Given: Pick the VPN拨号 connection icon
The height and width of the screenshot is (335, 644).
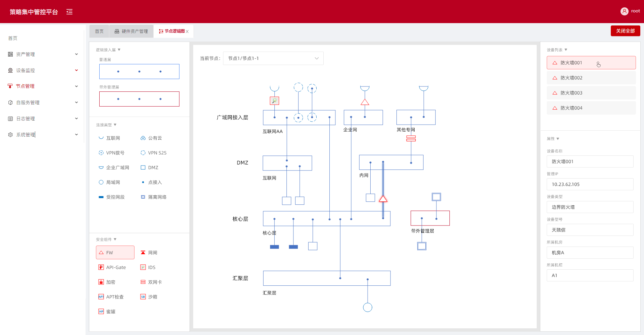Looking at the screenshot, I should (101, 153).
